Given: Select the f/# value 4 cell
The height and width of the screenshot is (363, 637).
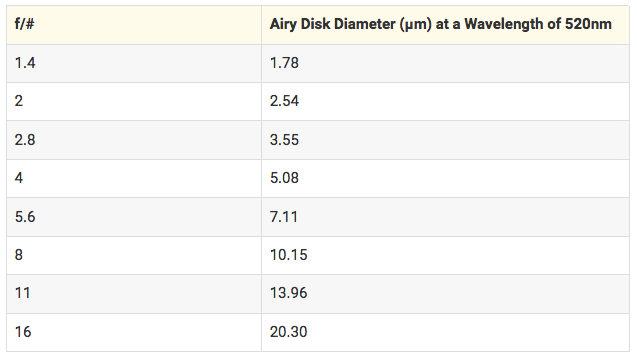Looking at the screenshot, I should (x=134, y=179).
